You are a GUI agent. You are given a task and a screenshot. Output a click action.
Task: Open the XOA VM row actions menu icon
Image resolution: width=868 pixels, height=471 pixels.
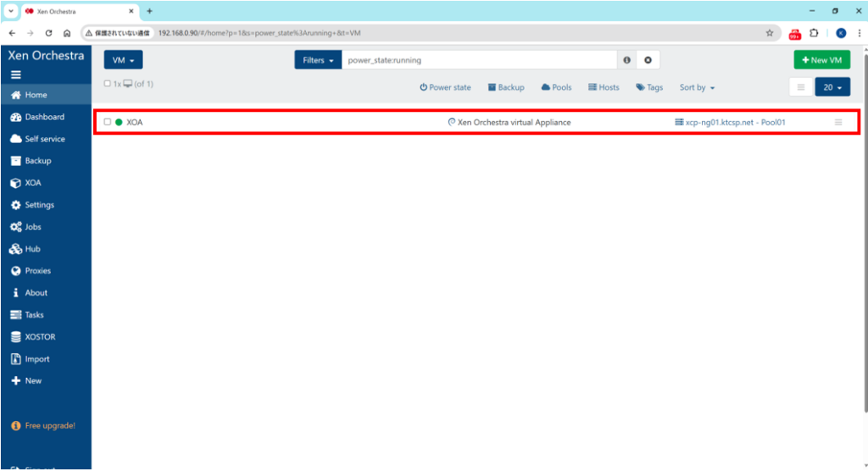tap(838, 122)
